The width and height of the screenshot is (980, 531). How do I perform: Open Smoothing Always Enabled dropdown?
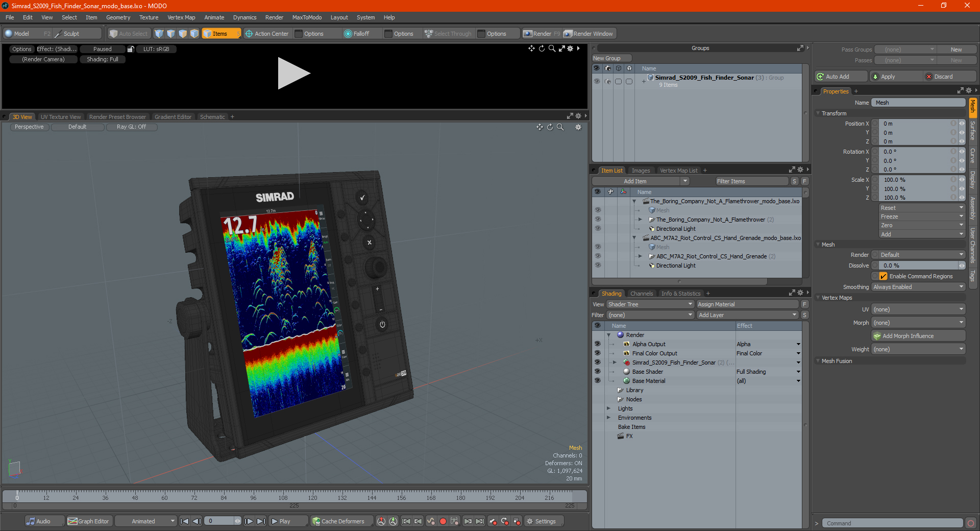click(x=918, y=287)
